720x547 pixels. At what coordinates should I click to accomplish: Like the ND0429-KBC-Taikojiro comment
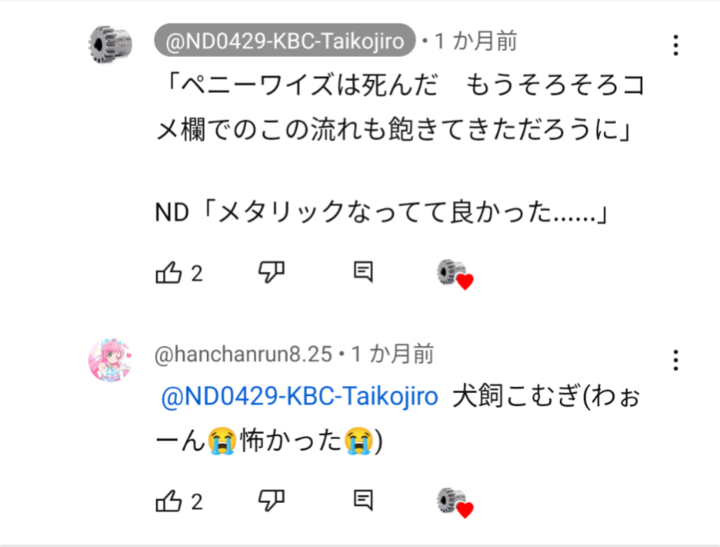coord(169,272)
